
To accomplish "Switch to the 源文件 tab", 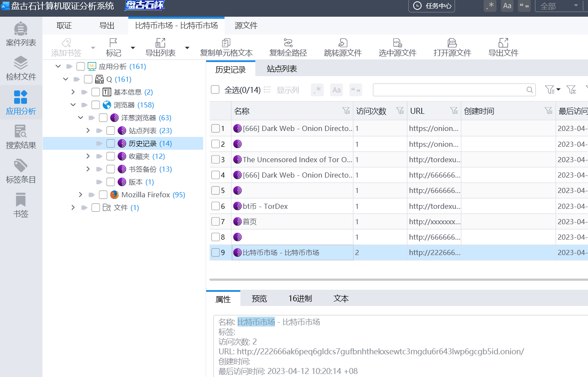I will tap(246, 26).
